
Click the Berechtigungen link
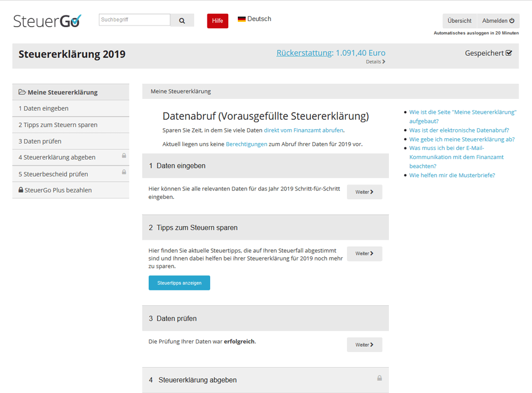coord(246,143)
